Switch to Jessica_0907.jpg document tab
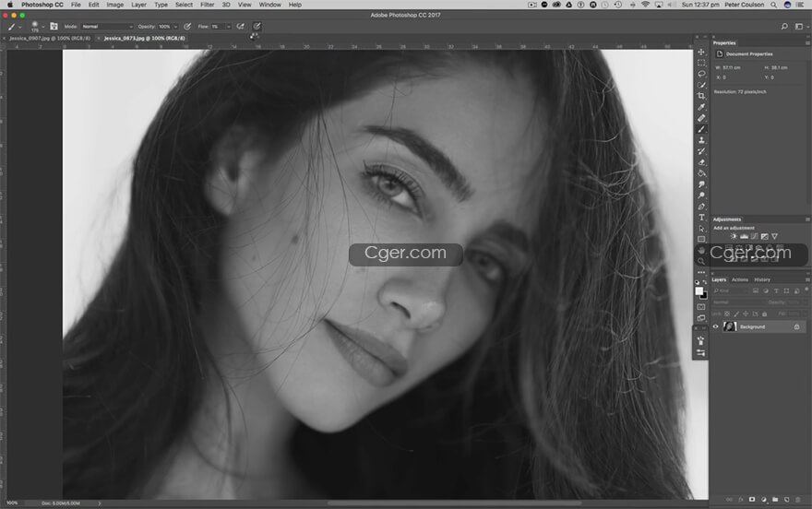812x509 pixels. (x=50, y=39)
